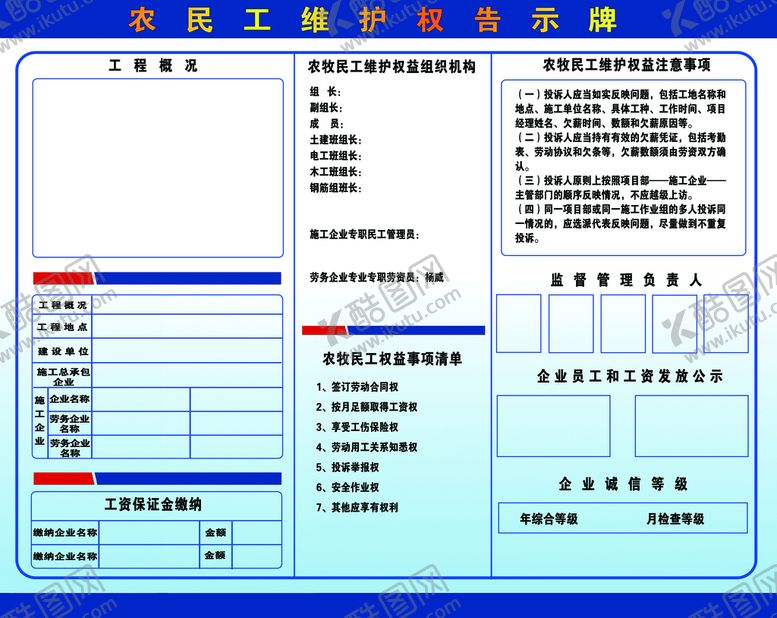Select the 成员 line
Image resolution: width=777 pixels, height=618 pixels.
tap(326, 124)
